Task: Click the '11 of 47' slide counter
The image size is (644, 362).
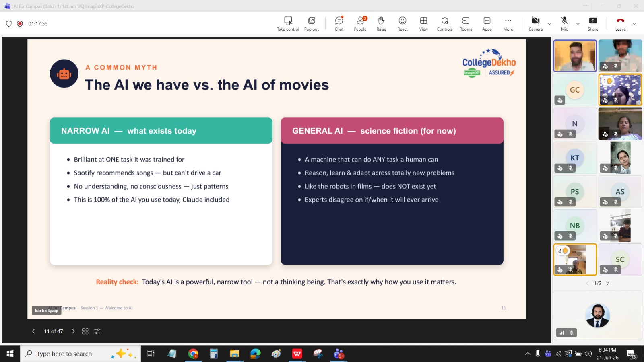Action: [x=54, y=331]
